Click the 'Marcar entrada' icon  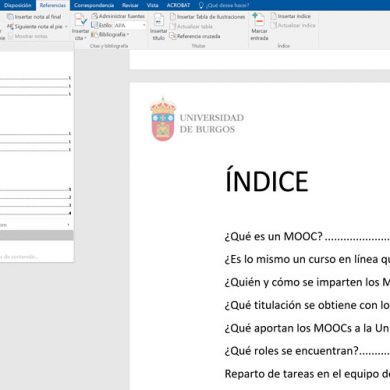(259, 20)
